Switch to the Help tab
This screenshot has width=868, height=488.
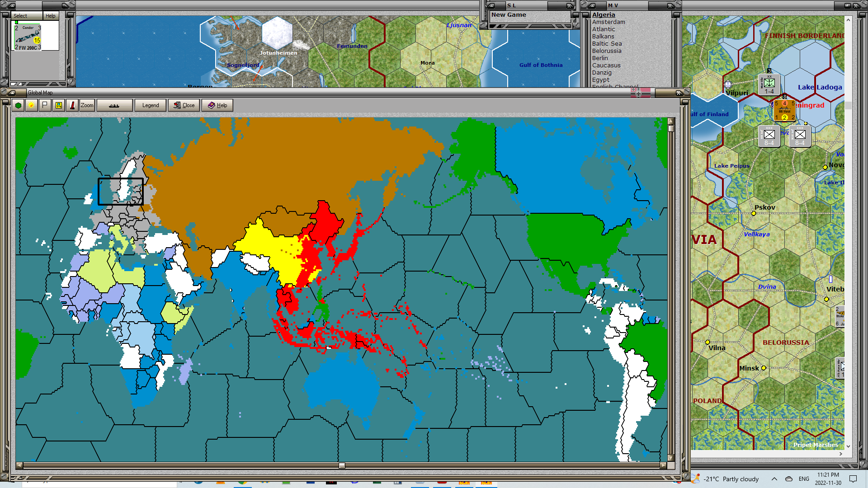(50, 16)
